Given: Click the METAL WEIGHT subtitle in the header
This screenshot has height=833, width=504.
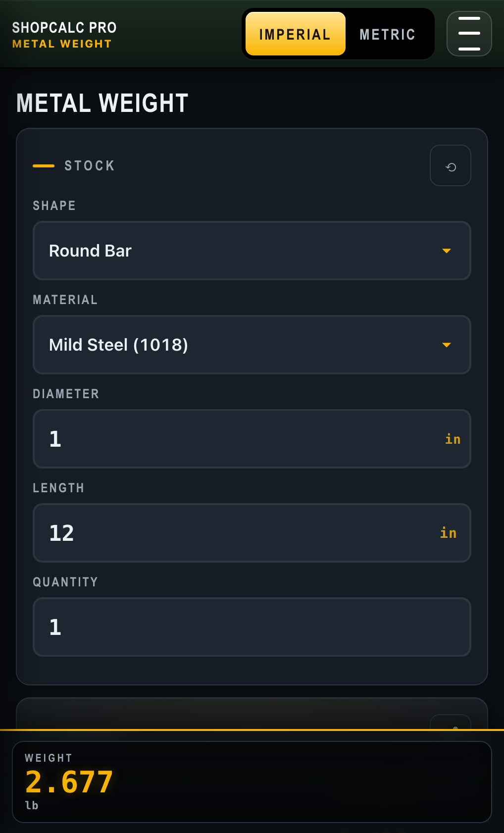Looking at the screenshot, I should point(60,44).
